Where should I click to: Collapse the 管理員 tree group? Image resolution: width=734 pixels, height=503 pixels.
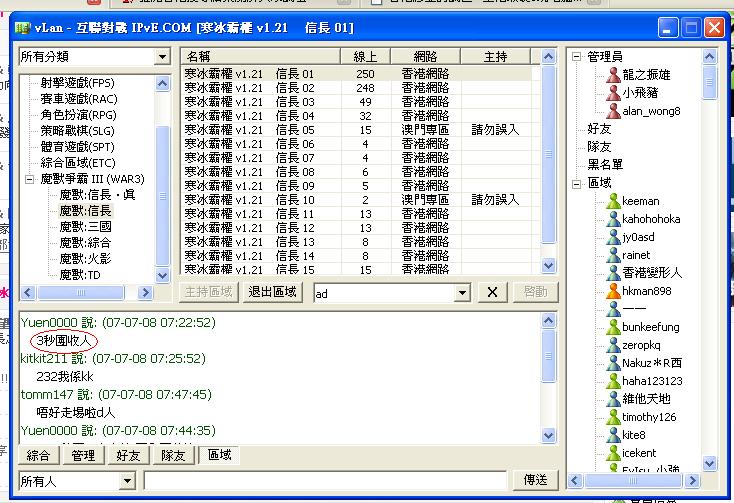(577, 57)
